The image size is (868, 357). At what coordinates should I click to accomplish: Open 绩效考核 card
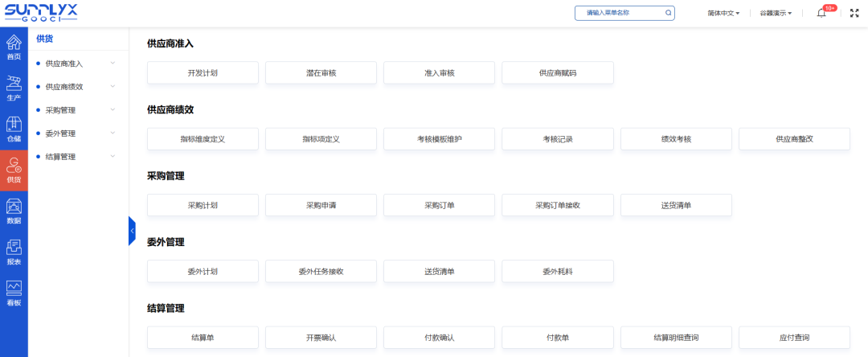click(676, 139)
